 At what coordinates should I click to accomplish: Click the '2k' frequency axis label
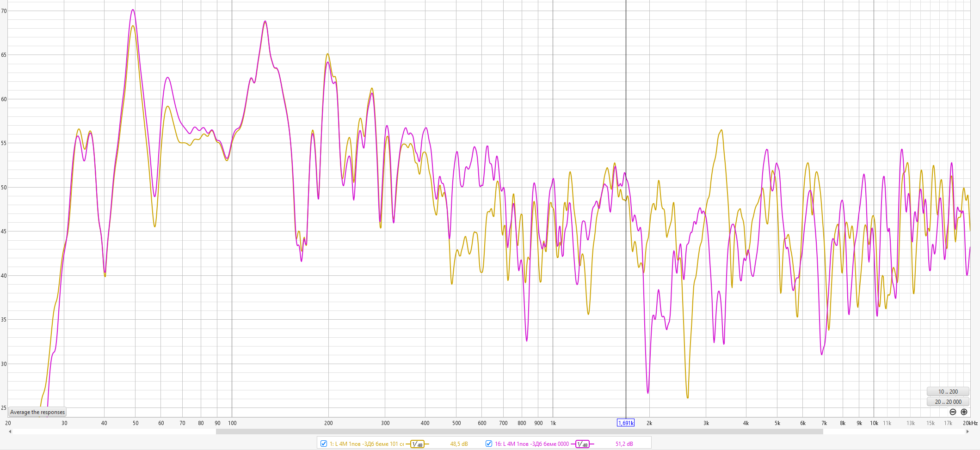tap(649, 423)
